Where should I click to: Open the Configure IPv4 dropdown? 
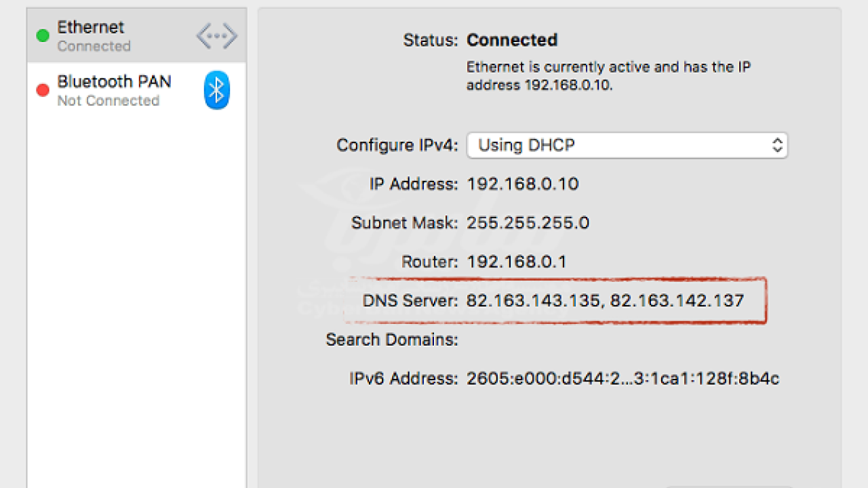pyautogui.click(x=627, y=145)
